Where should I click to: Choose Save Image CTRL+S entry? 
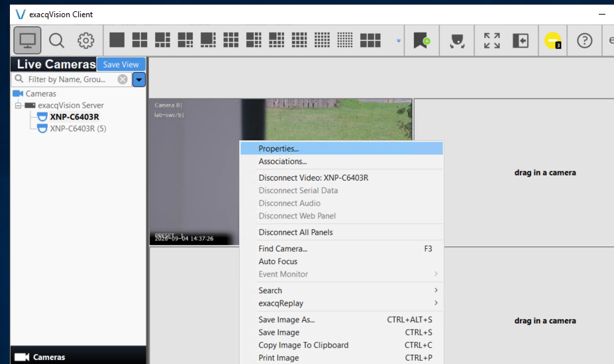coord(342,332)
